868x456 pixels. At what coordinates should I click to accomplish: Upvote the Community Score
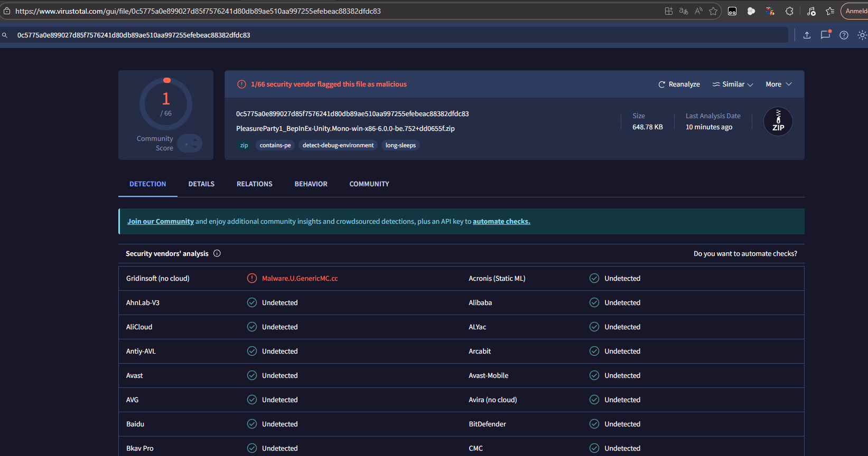(x=195, y=139)
